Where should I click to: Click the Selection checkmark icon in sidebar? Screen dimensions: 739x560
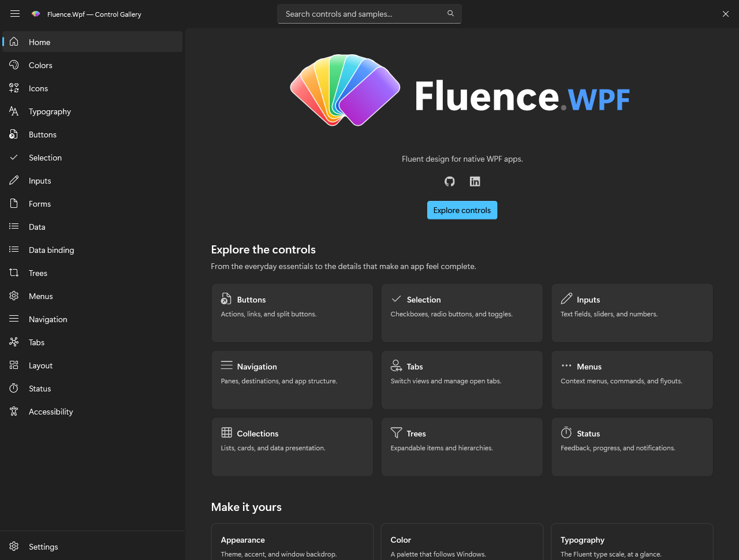(x=14, y=157)
